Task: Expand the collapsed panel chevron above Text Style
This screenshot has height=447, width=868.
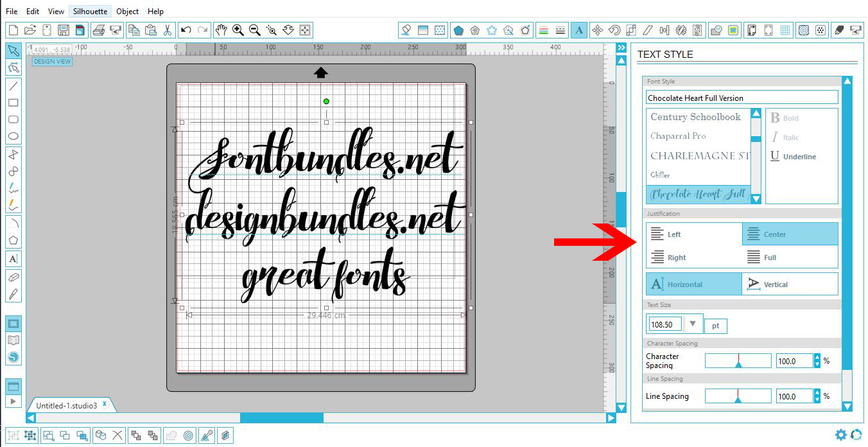Action: click(620, 47)
